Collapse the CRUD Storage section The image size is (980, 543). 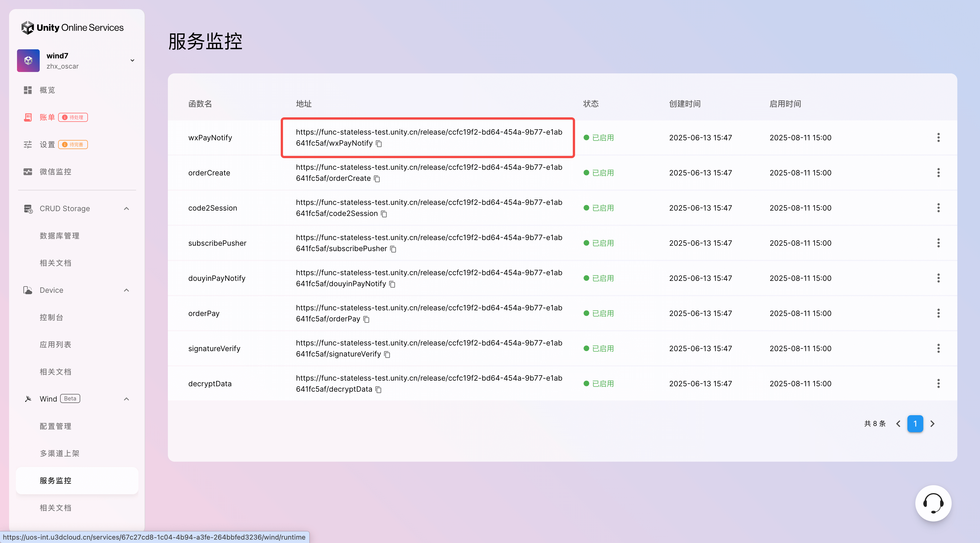(x=126, y=208)
